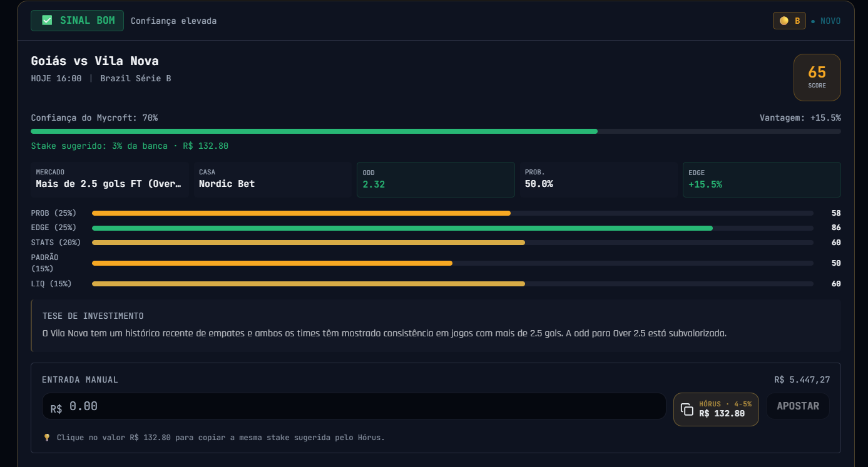The height and width of the screenshot is (467, 868).
Task: Click the EDGE +15.5% card
Action: coord(762,179)
